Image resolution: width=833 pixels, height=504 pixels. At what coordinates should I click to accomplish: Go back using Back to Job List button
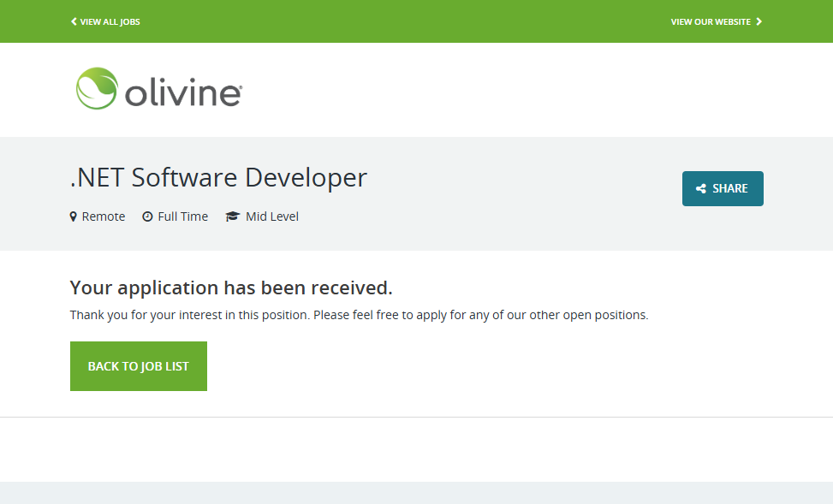coord(139,366)
